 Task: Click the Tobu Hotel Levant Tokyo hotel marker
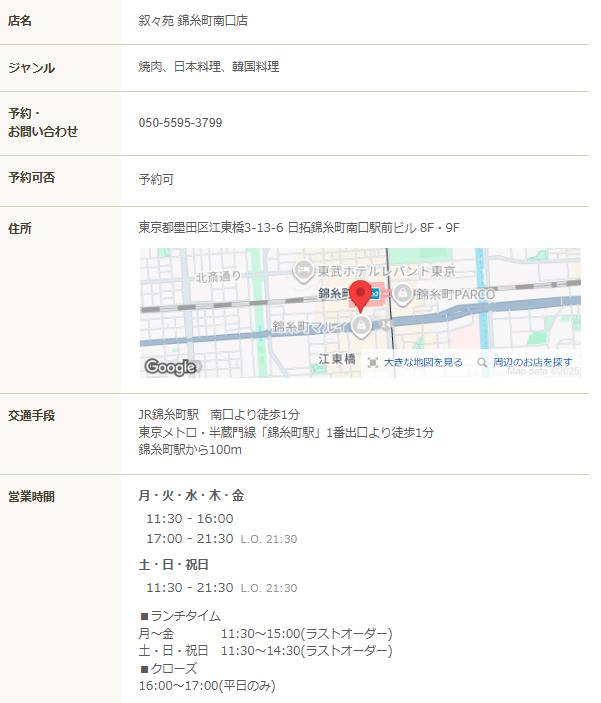303,271
